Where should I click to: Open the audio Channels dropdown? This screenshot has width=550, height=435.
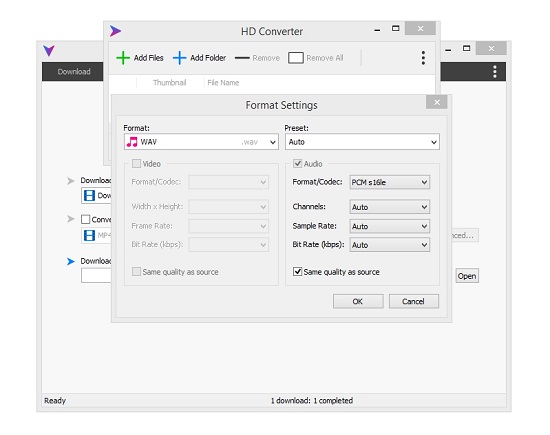(x=390, y=207)
